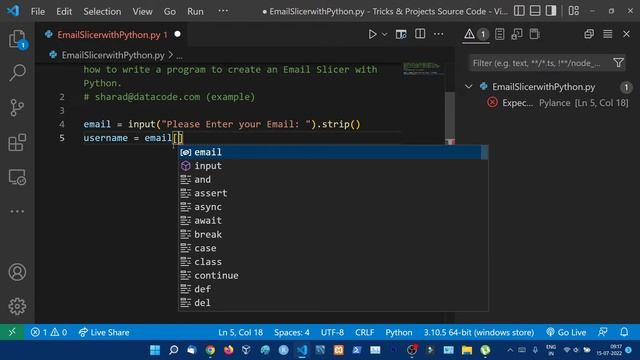
Task: Toggle Secondary Side Bar layout button
Action: (551, 11)
